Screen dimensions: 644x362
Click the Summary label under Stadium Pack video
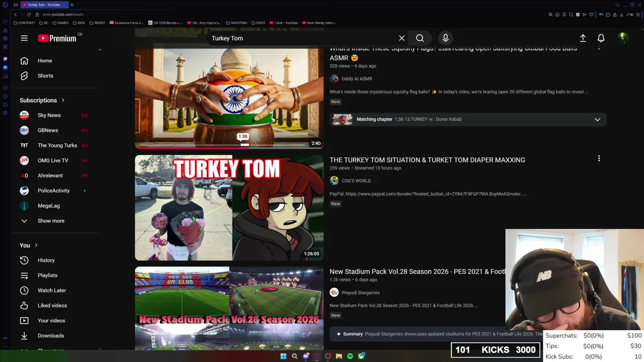pos(353,334)
